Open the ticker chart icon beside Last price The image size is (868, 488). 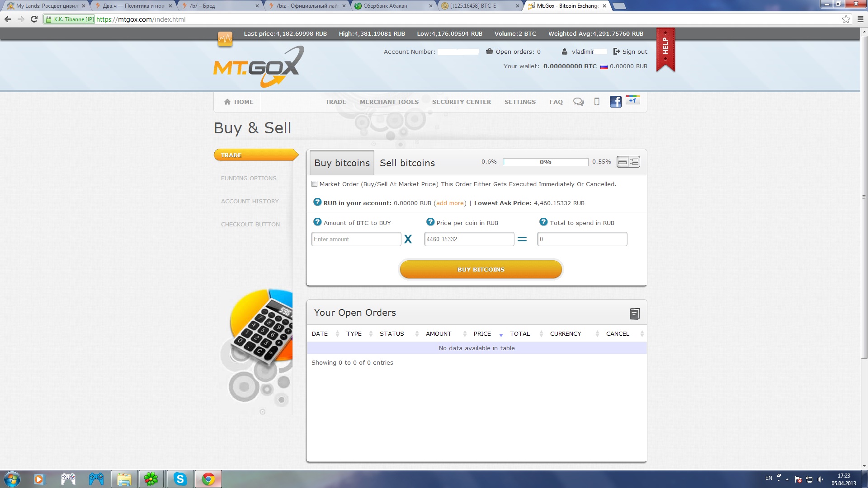(225, 39)
